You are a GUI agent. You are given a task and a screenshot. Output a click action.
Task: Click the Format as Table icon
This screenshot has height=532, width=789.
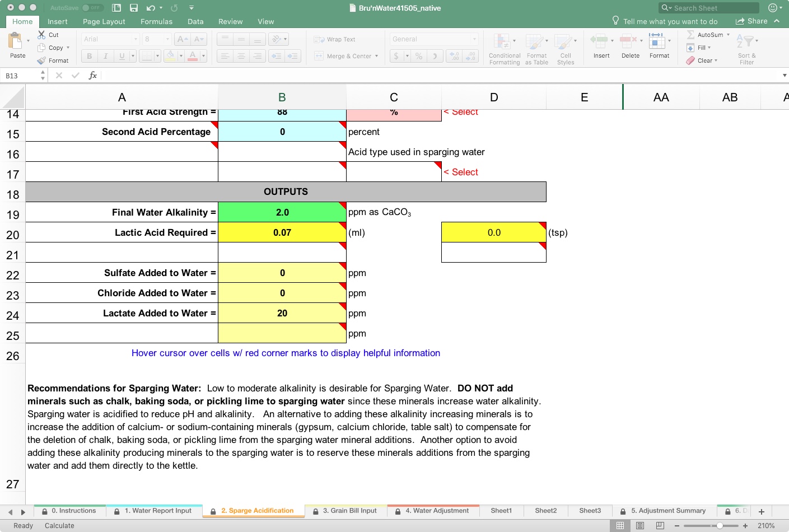534,42
